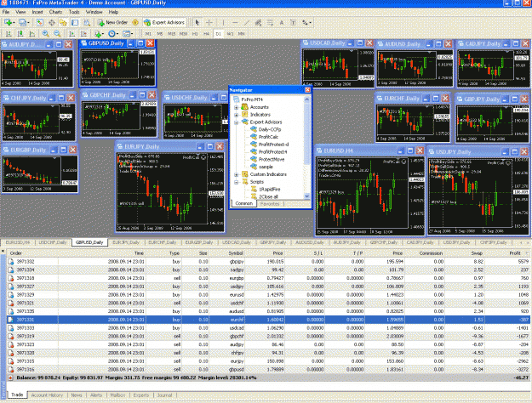532x403 pixels.
Task: Select the ProfitCalc expert advisor
Action: pos(268,137)
